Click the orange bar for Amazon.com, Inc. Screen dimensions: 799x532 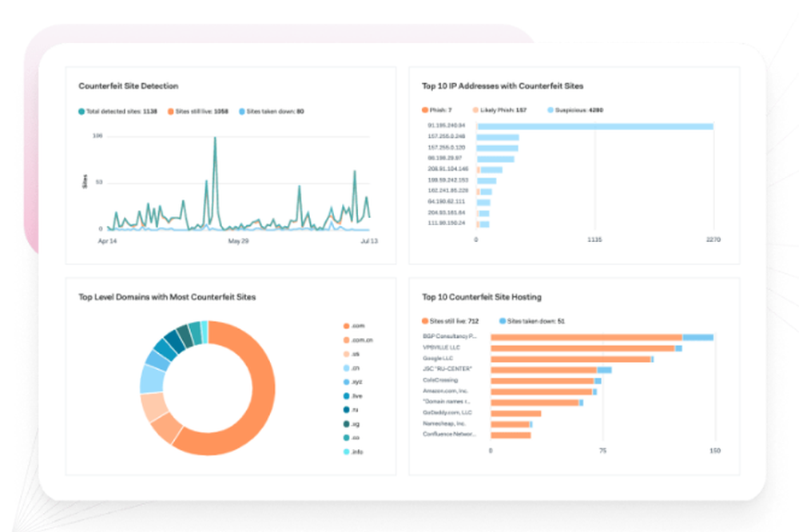542,392
